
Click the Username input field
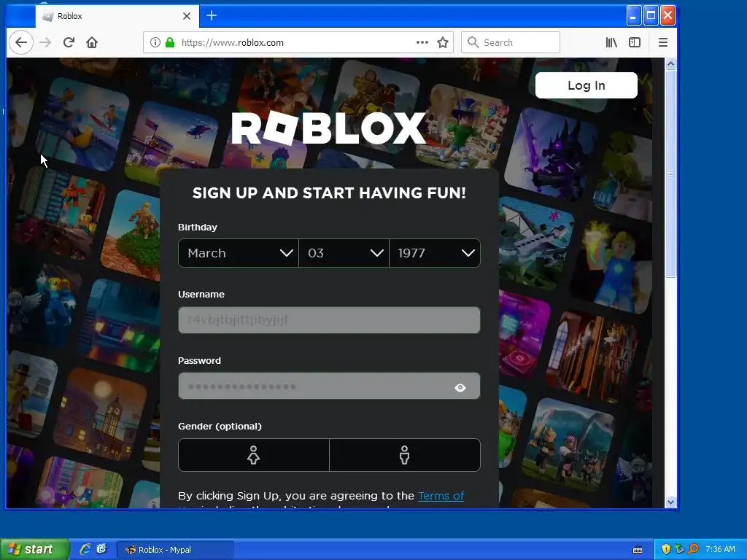pyautogui.click(x=329, y=320)
